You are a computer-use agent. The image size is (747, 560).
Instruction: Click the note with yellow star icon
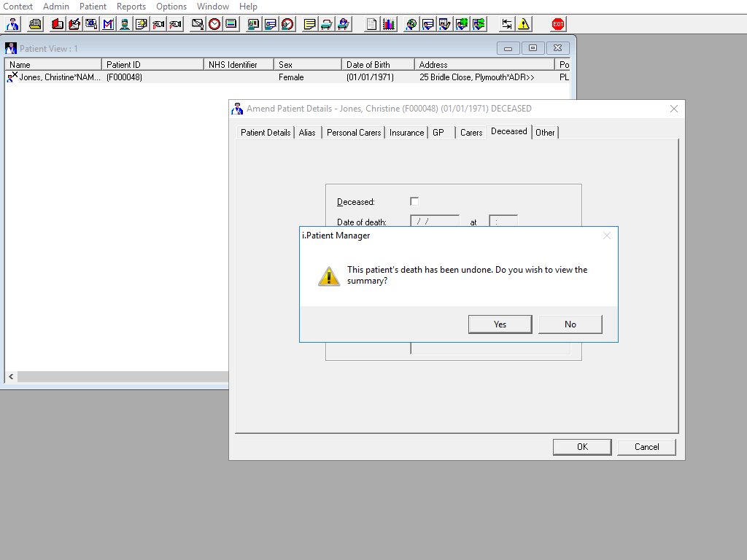point(142,24)
